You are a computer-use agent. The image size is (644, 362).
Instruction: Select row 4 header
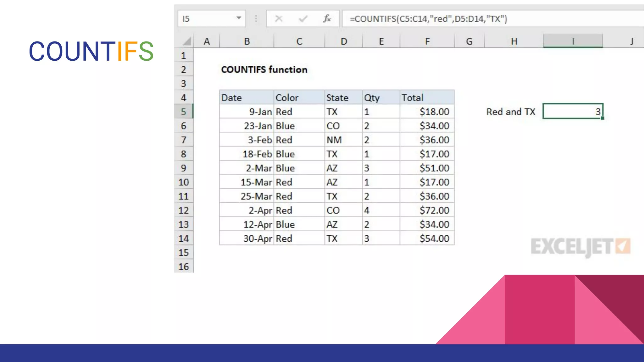(184, 97)
